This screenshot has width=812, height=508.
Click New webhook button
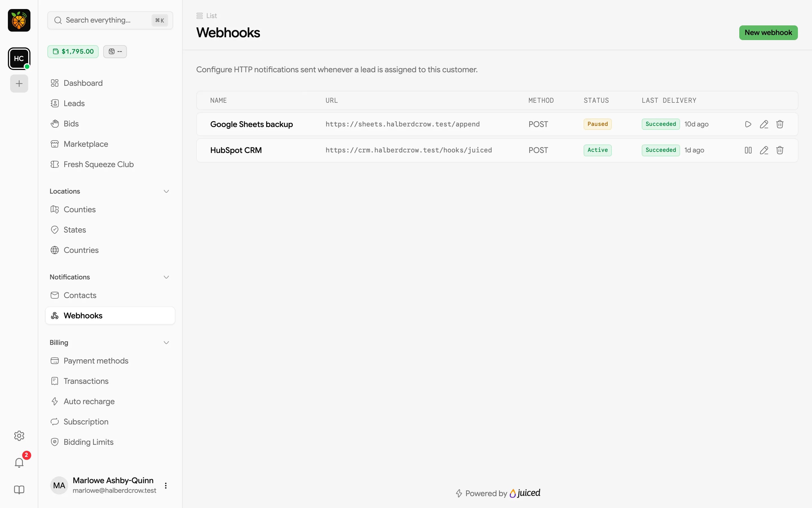pos(768,32)
